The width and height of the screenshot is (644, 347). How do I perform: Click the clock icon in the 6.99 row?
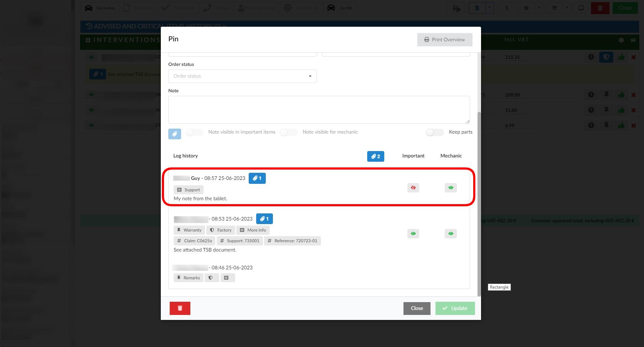(x=591, y=125)
